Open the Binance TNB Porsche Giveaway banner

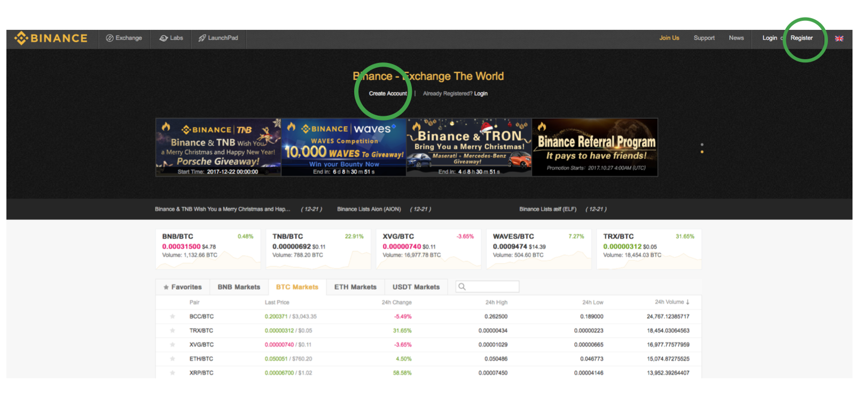pyautogui.click(x=218, y=147)
